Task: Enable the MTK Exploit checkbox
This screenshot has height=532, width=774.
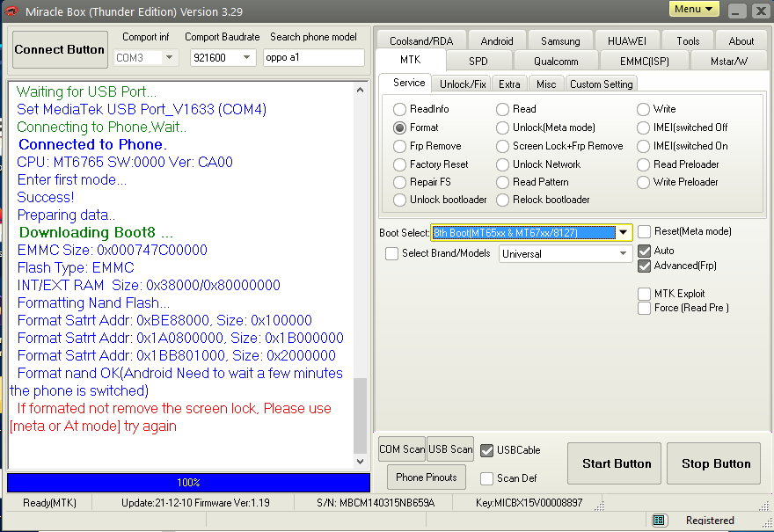Action: point(644,294)
